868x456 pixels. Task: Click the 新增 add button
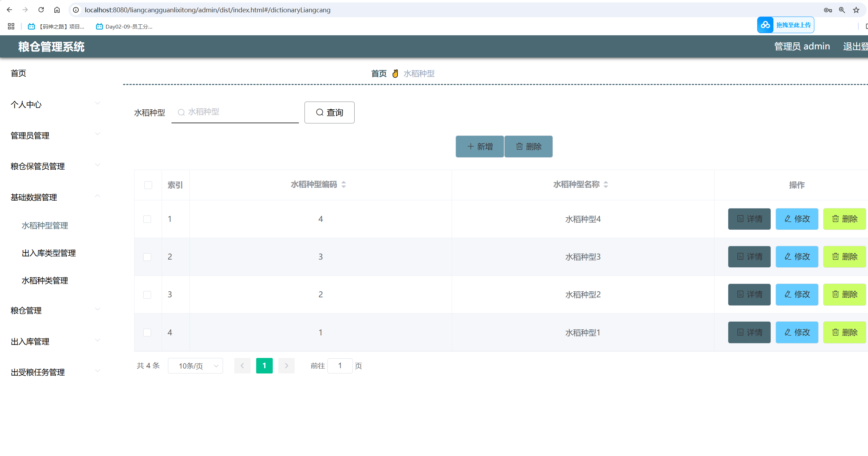[480, 146]
